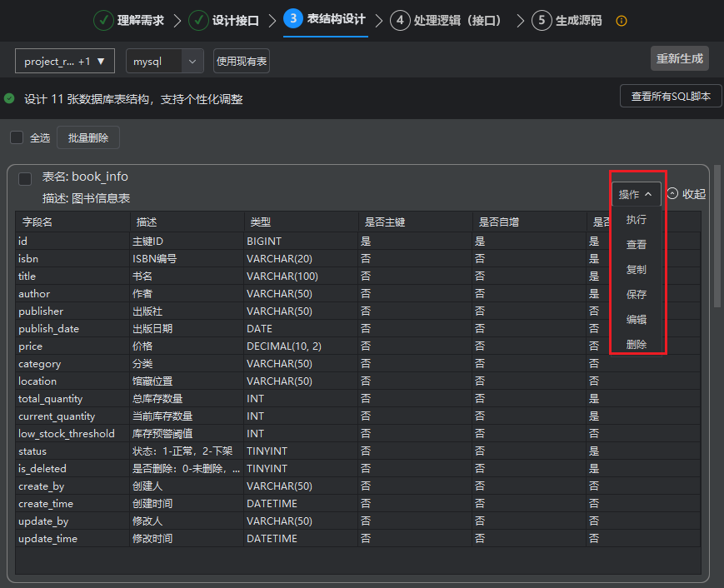The width and height of the screenshot is (724, 588).
Task: Open 查看所有SQL脚本 button
Action: [x=670, y=97]
